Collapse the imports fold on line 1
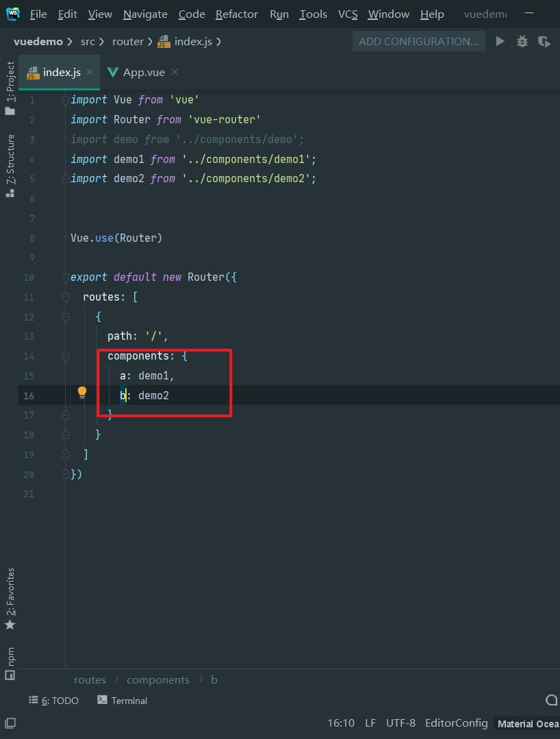 point(66,100)
